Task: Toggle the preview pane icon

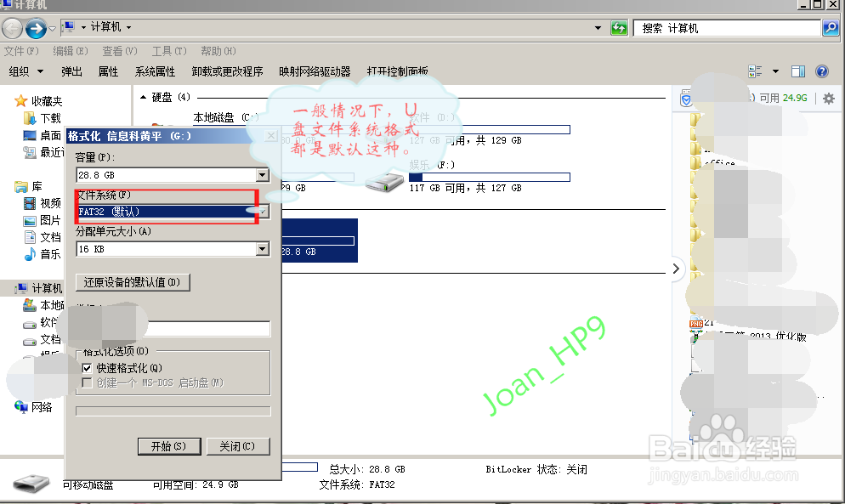Action: click(x=798, y=71)
